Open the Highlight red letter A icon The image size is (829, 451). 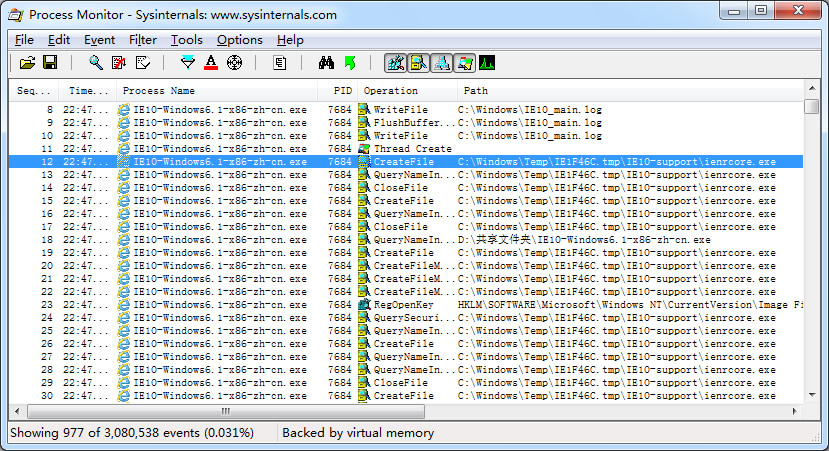pyautogui.click(x=211, y=63)
